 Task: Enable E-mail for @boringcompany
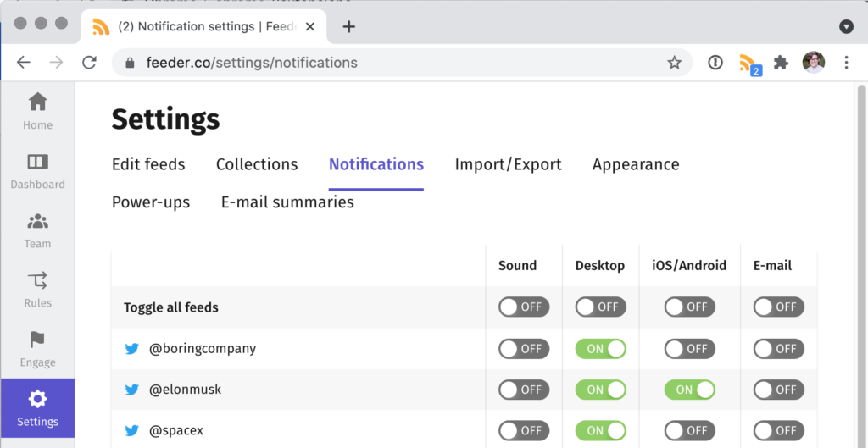pyautogui.click(x=779, y=349)
